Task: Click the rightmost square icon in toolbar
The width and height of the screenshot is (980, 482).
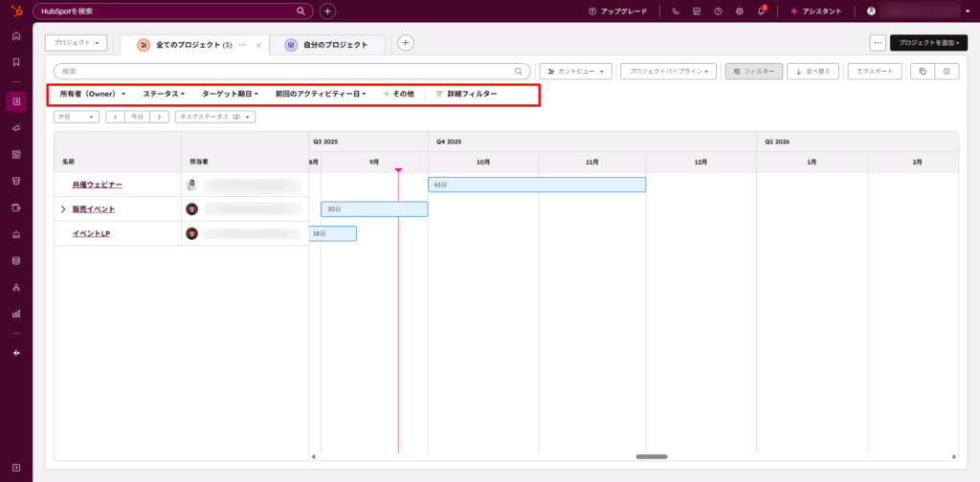Action: click(947, 71)
